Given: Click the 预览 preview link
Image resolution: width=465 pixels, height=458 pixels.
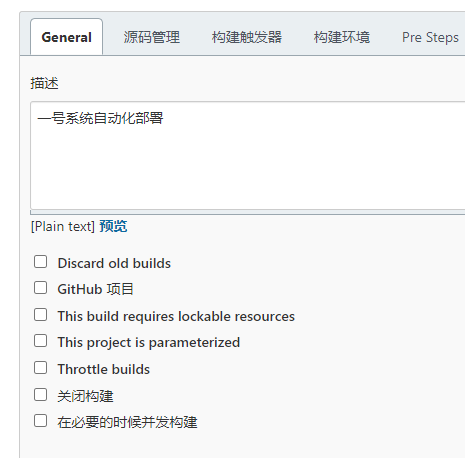Looking at the screenshot, I should coord(113,226).
